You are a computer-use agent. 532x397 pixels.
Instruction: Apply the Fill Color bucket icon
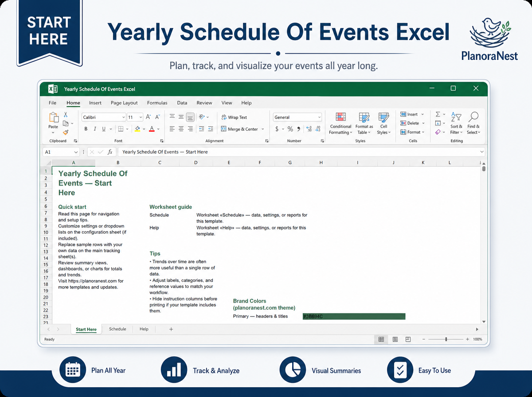137,129
